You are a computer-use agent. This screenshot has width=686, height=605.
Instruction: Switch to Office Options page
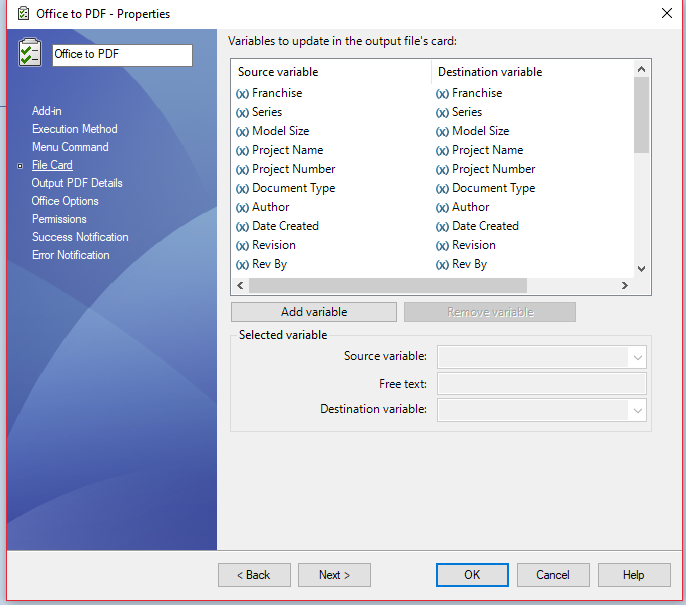pos(65,201)
